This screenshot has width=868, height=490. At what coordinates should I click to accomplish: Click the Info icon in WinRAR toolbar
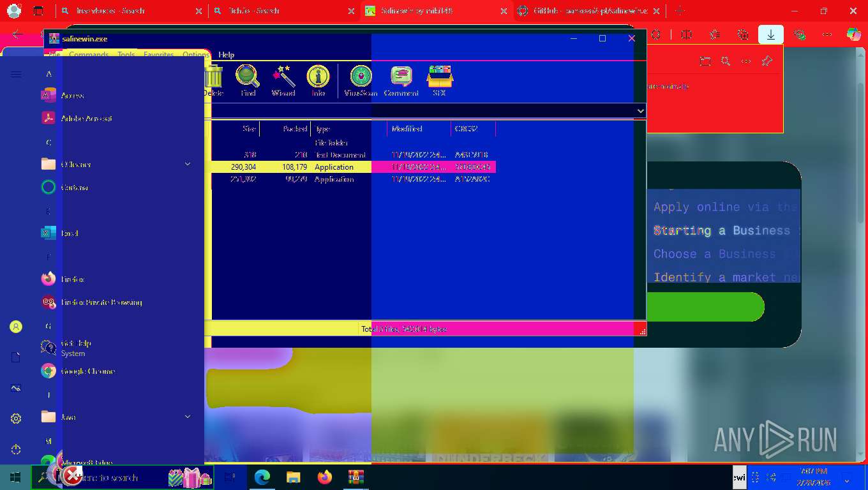[x=318, y=81]
